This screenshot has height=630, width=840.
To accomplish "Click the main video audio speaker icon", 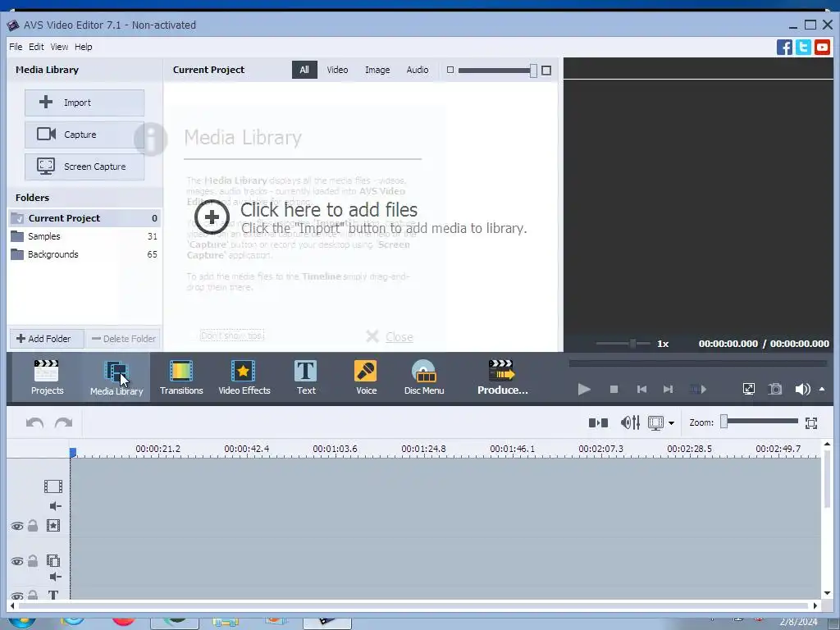I will [55, 506].
